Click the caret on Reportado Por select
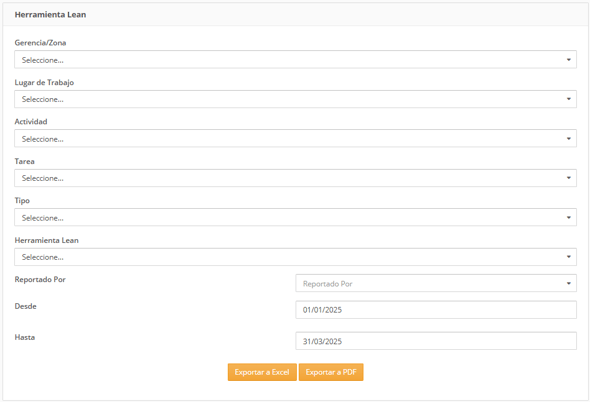 tap(569, 283)
